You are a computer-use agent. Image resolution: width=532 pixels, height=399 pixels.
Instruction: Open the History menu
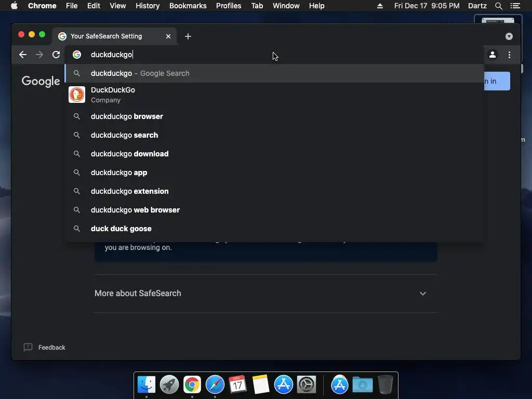[148, 6]
